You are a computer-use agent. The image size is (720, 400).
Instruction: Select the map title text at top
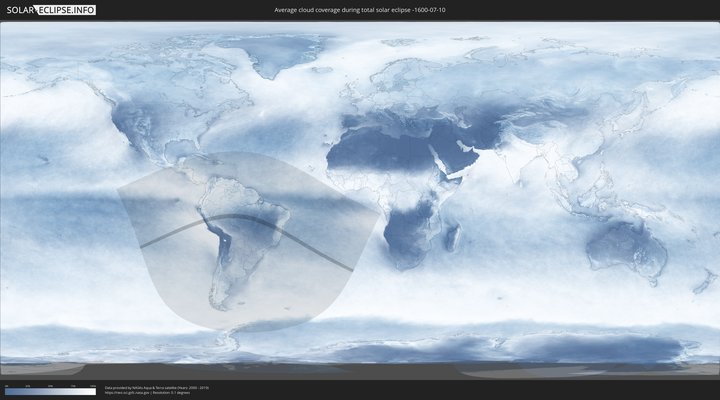[x=359, y=10]
